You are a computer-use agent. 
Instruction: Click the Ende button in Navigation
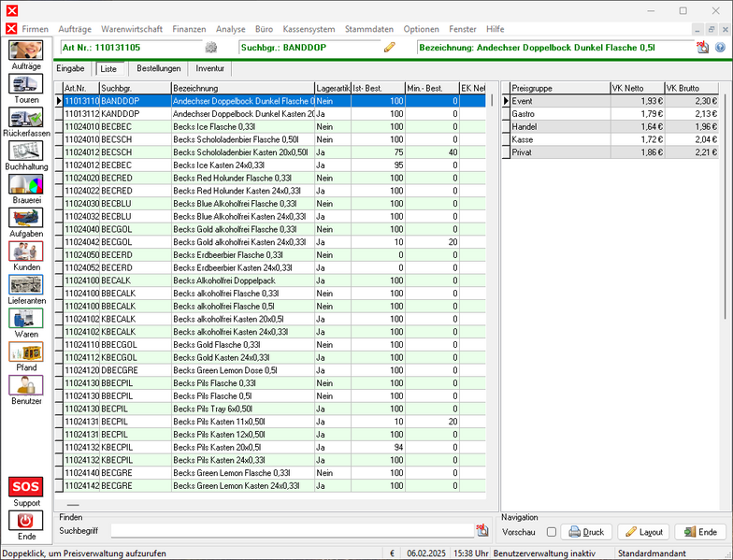(700, 532)
